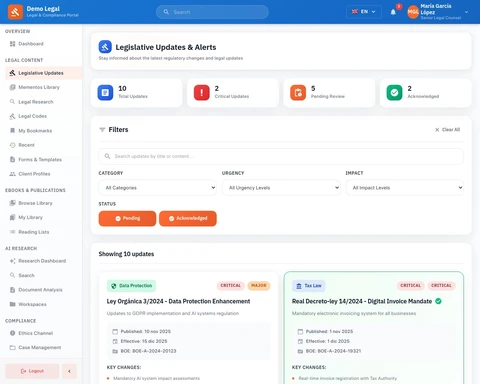Click the Recent clock icon
The height and width of the screenshot is (384, 480).
tap(13, 145)
